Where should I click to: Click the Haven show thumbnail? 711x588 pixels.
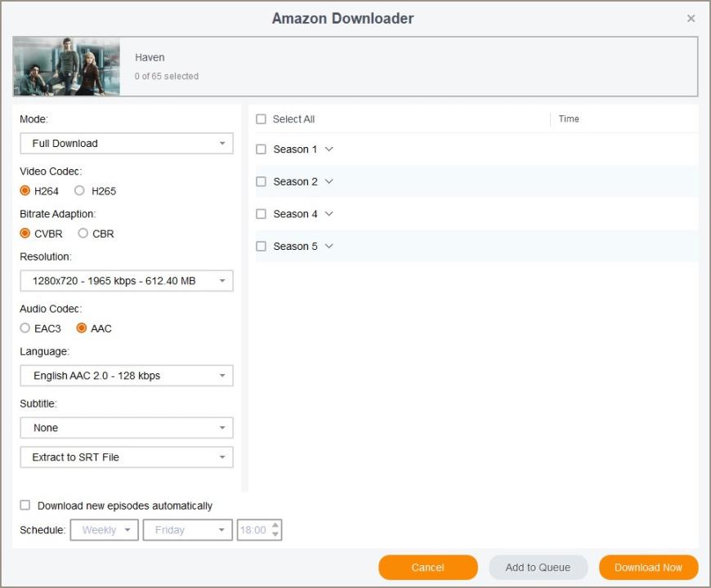66,66
